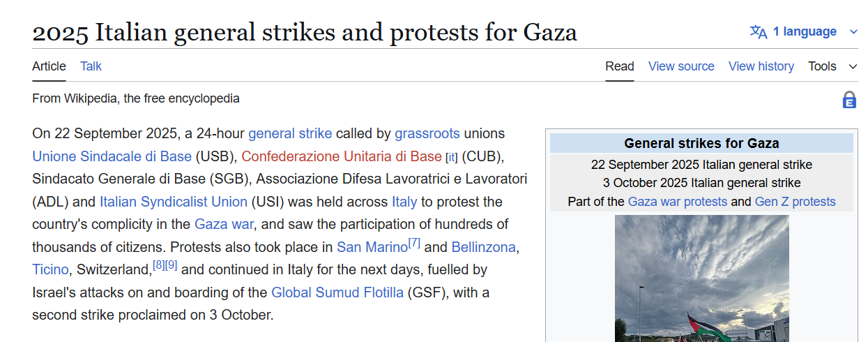Viewport: 868px width, 342px height.
Task: Open the Gaza war protests infobox link
Action: 677,202
